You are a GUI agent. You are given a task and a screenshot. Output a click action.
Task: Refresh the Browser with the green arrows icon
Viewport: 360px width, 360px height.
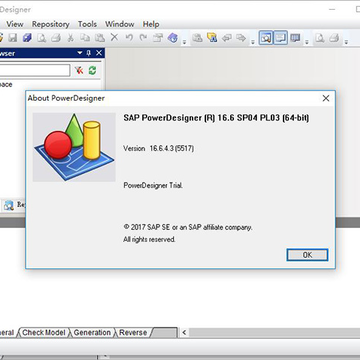92,70
